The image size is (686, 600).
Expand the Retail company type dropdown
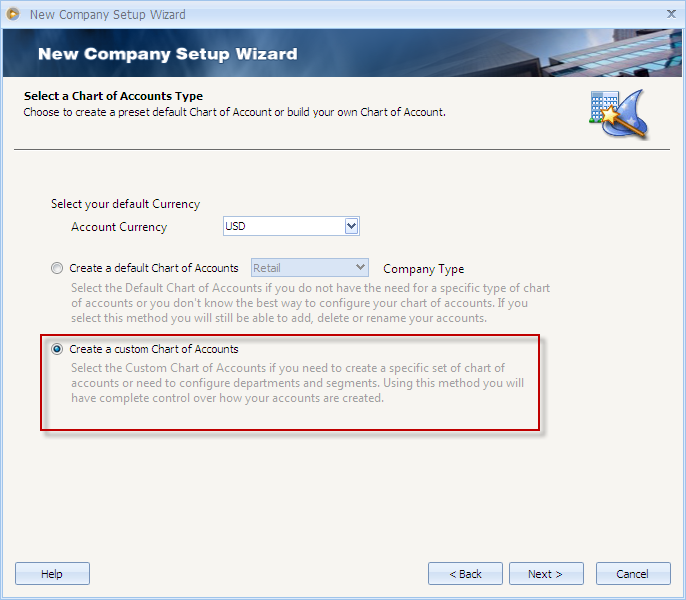tap(360, 268)
